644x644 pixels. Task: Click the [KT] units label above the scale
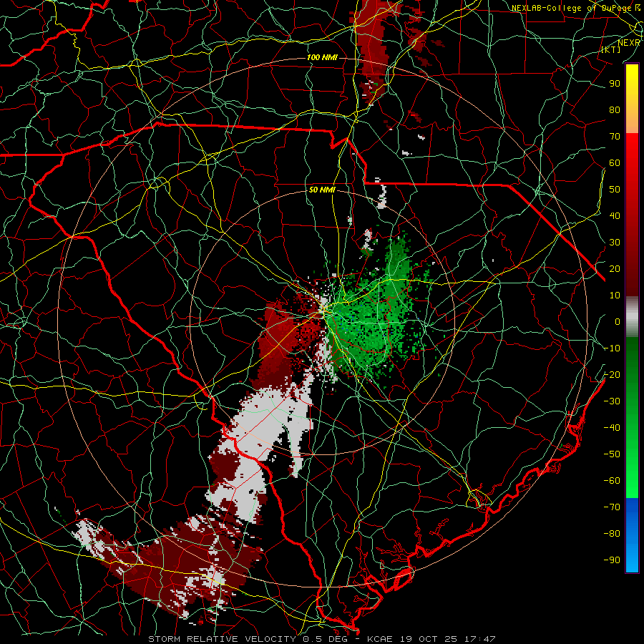coord(611,49)
